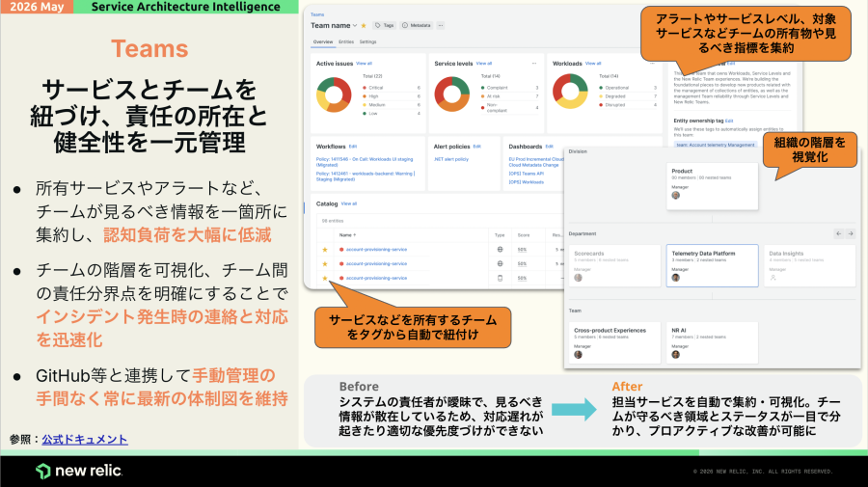This screenshot has width=868, height=487.
Task: View all Active issues
Action: tap(364, 64)
